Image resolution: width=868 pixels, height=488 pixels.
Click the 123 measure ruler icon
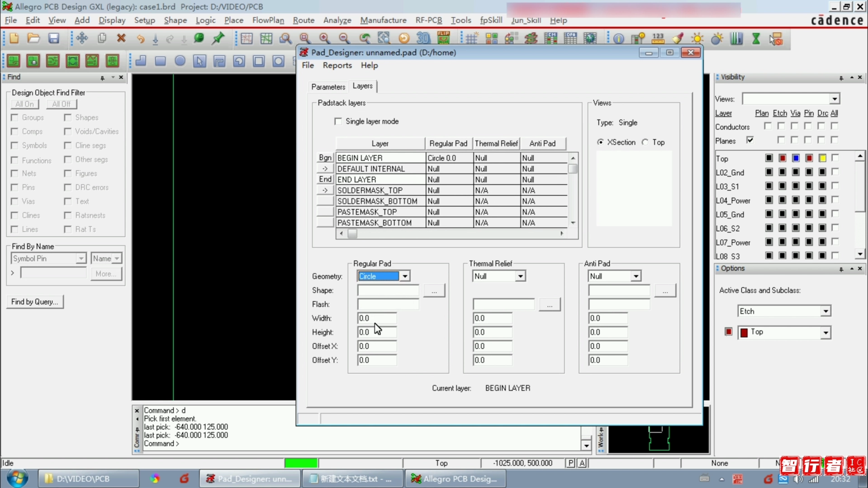pos(658,38)
